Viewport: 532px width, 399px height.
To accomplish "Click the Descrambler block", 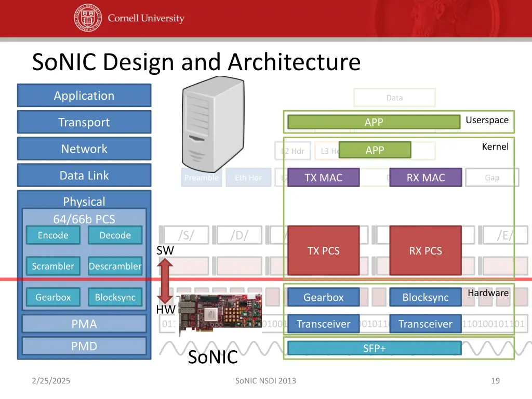I will (115, 267).
